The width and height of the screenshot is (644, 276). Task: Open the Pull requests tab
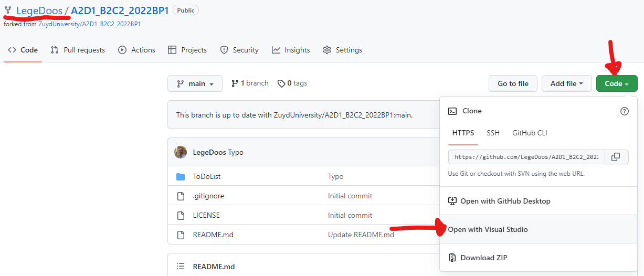pyautogui.click(x=78, y=50)
